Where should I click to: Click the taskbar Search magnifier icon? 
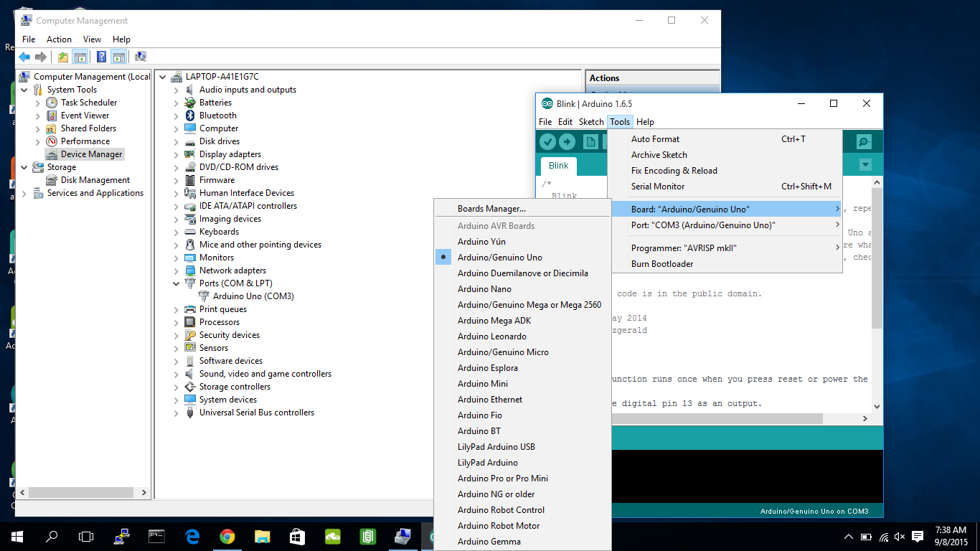click(x=52, y=536)
